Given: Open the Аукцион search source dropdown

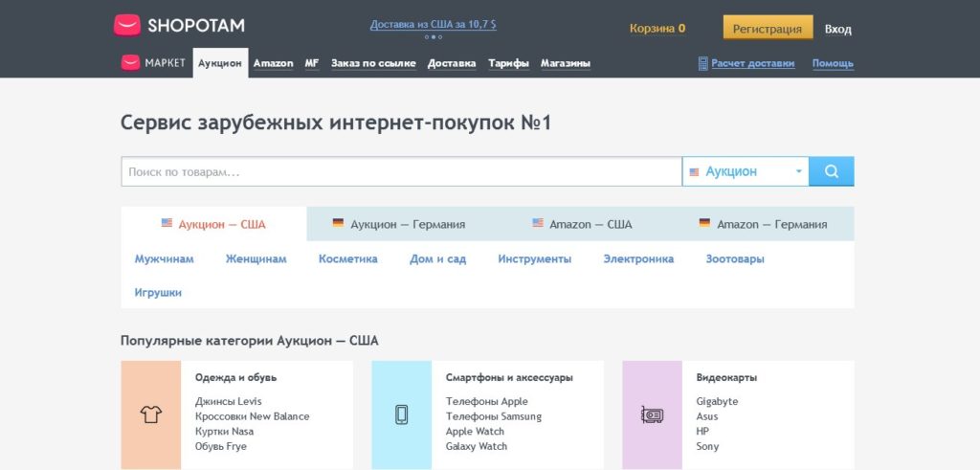Looking at the screenshot, I should pos(746,171).
